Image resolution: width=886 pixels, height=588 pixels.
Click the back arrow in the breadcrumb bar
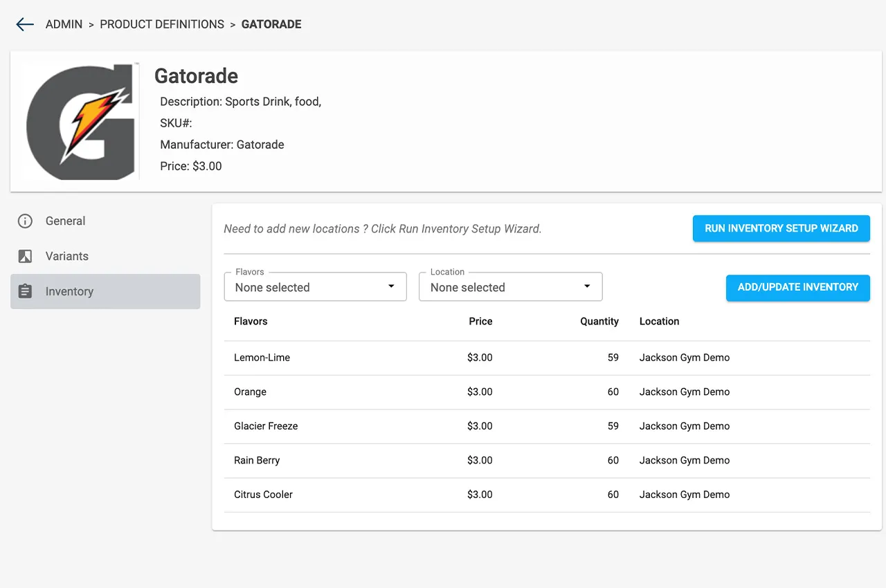tap(24, 24)
